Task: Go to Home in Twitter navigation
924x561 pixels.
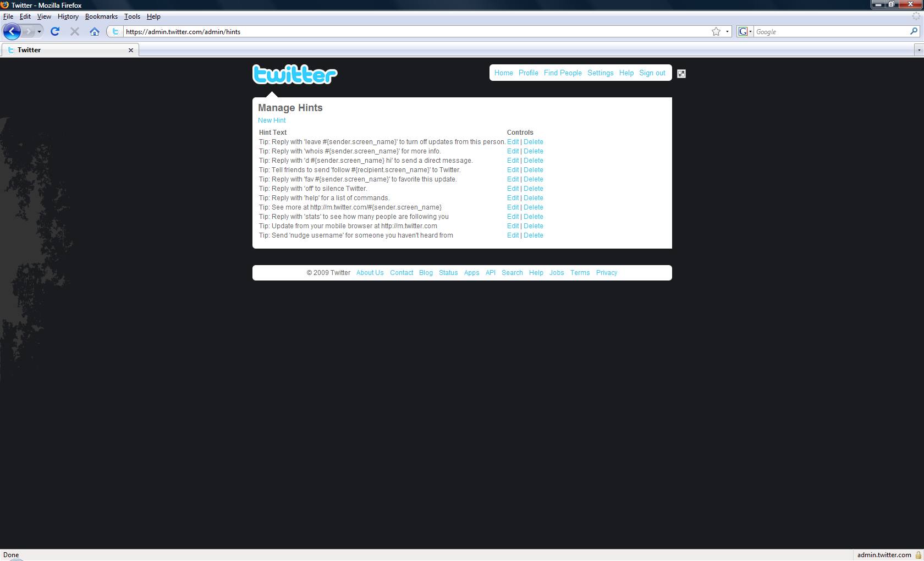Action: coord(503,73)
